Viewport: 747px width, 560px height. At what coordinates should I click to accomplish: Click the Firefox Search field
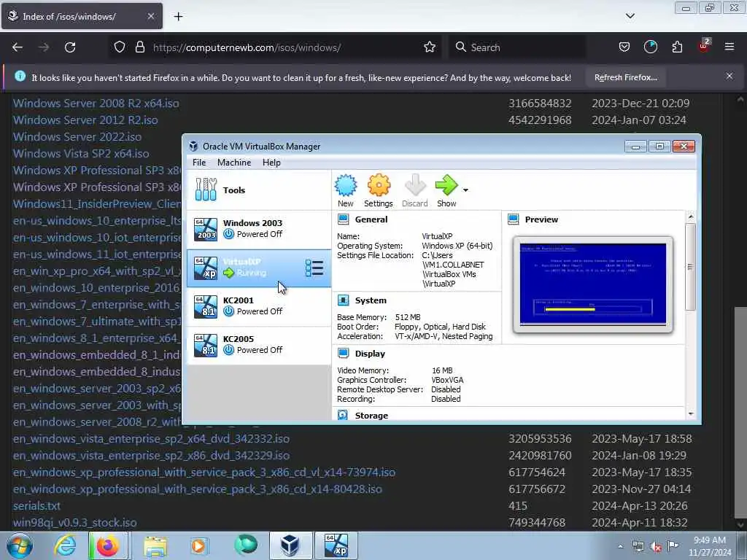(517, 47)
